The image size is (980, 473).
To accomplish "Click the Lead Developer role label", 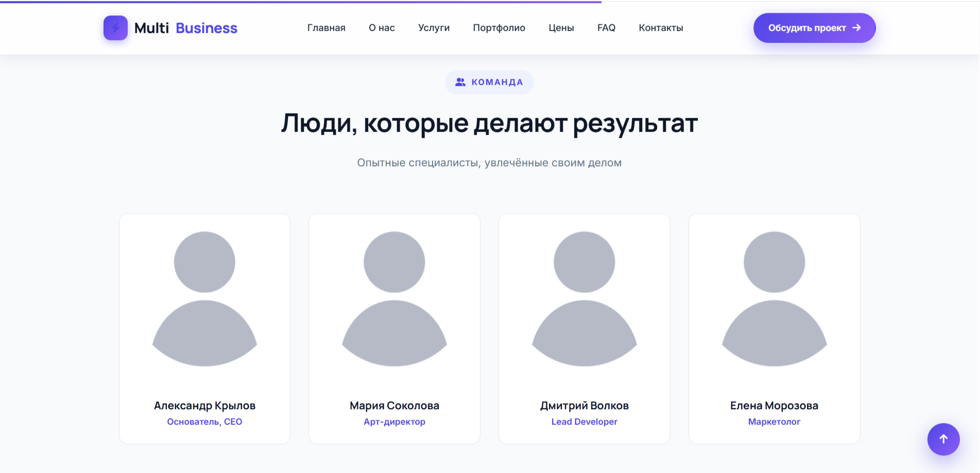I will click(584, 422).
